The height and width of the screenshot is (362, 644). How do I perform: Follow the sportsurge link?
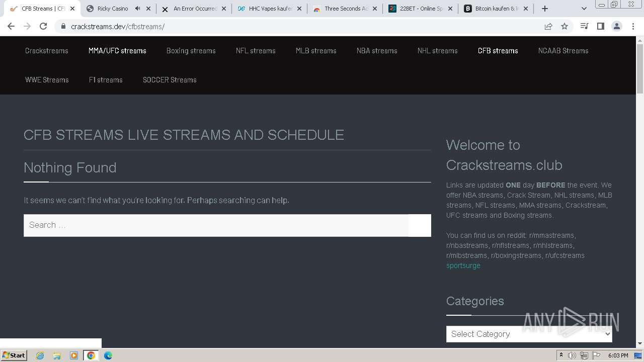pos(463,265)
